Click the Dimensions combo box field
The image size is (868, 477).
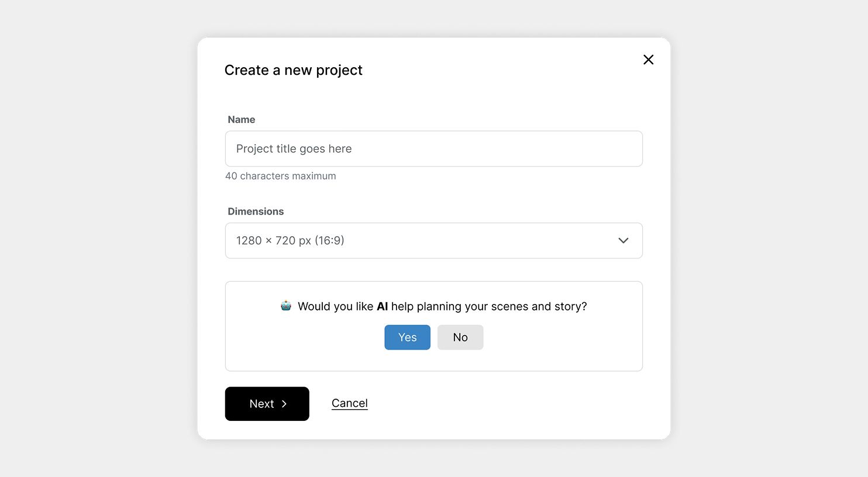coord(433,240)
